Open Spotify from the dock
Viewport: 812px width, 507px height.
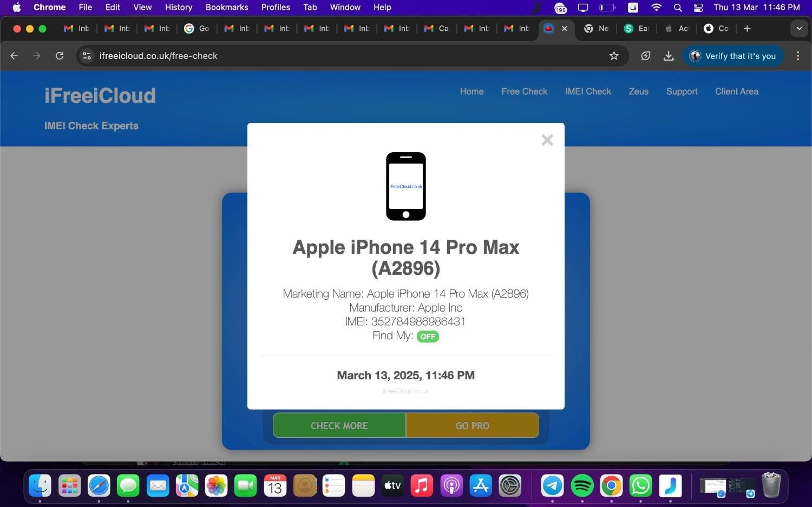(x=582, y=485)
